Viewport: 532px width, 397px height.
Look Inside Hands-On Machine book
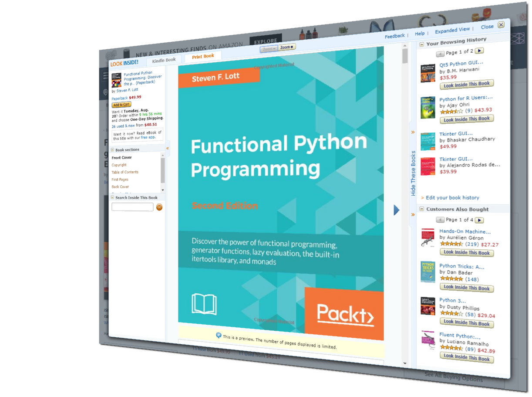(467, 252)
